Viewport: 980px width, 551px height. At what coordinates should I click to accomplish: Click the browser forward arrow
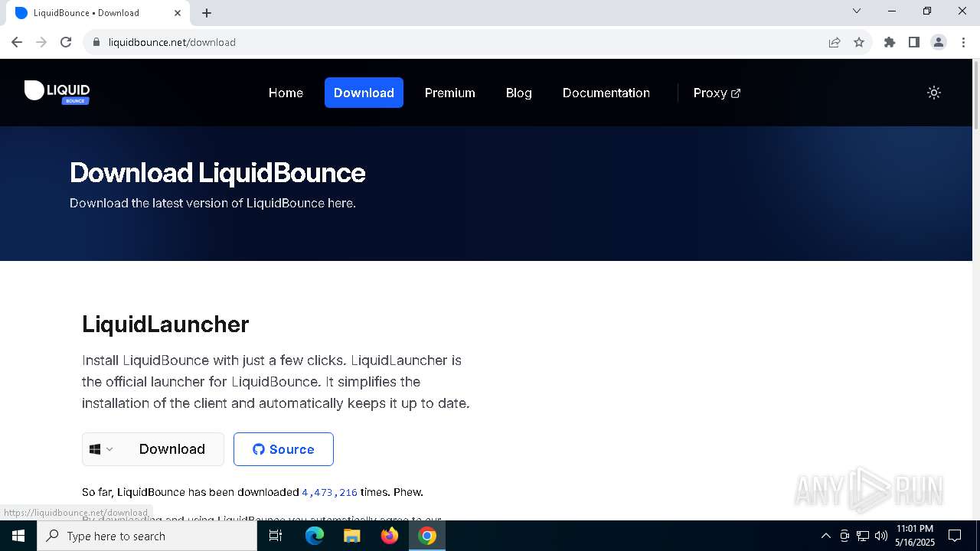point(41,42)
